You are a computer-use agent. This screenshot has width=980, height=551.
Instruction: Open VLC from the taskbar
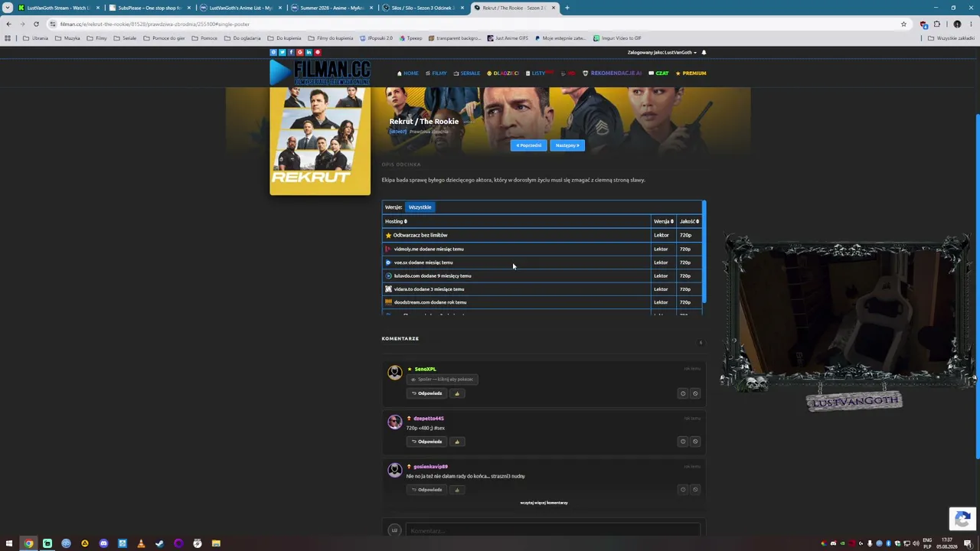(141, 543)
